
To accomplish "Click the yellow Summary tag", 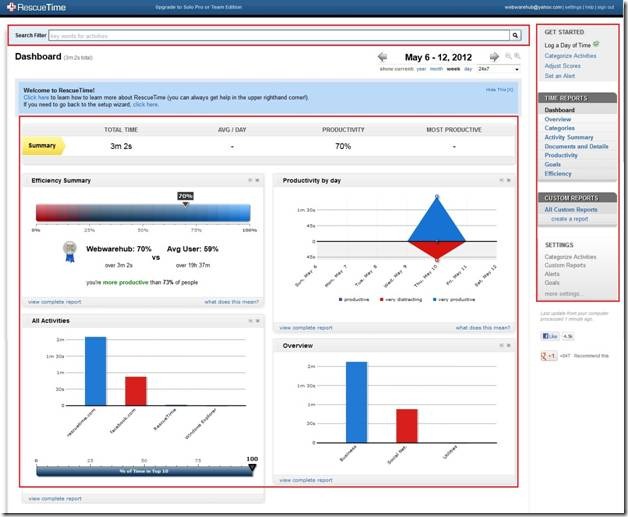I will (44, 146).
